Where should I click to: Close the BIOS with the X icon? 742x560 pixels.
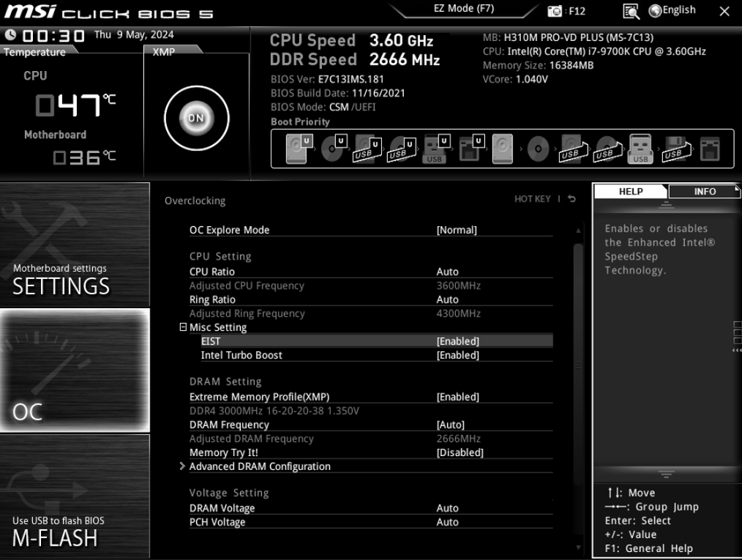click(x=724, y=12)
